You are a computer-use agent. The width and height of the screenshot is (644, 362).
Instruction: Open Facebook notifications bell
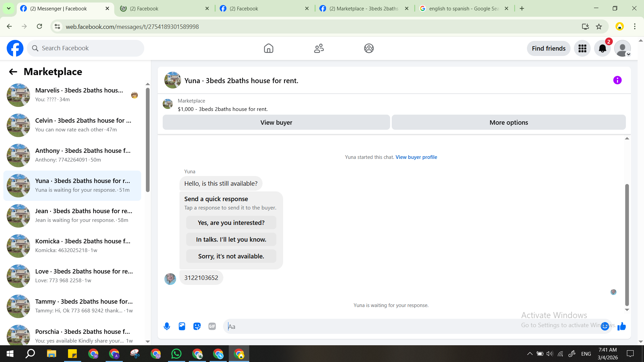(x=602, y=49)
